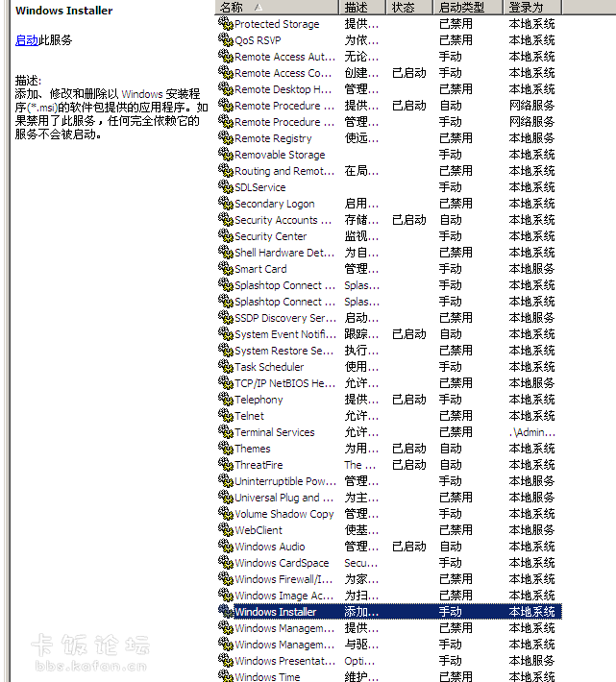616x682 pixels.
Task: Click the Secondary Logon service icon
Action: [225, 203]
